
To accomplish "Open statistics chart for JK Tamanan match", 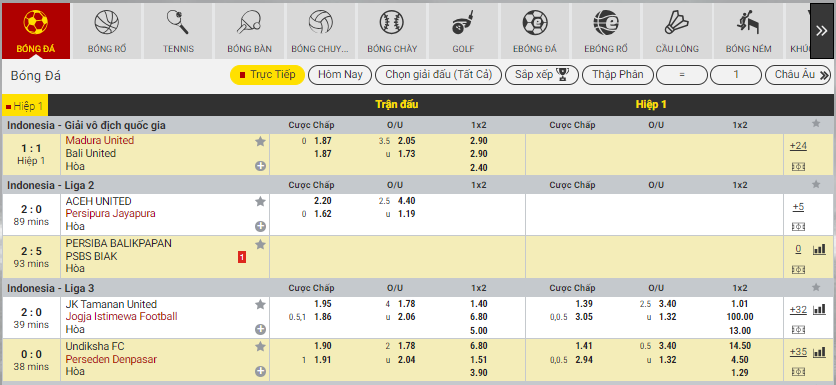I will pyautogui.click(x=819, y=309).
